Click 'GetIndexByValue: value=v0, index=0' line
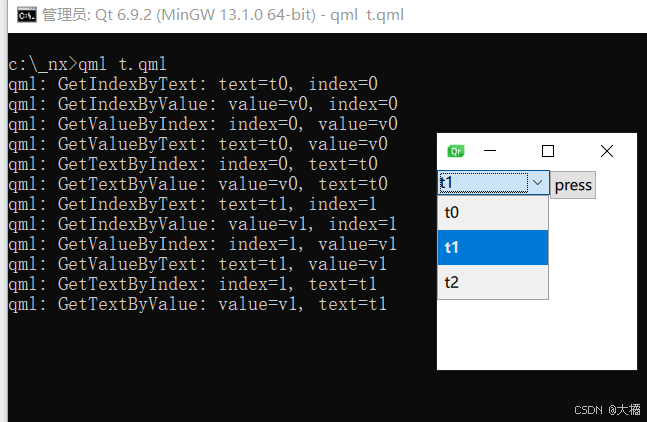Image resolution: width=647 pixels, height=422 pixels. [x=203, y=104]
